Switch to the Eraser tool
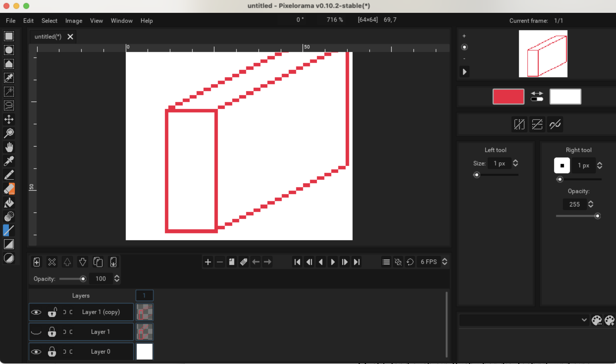616x364 pixels. (9, 189)
